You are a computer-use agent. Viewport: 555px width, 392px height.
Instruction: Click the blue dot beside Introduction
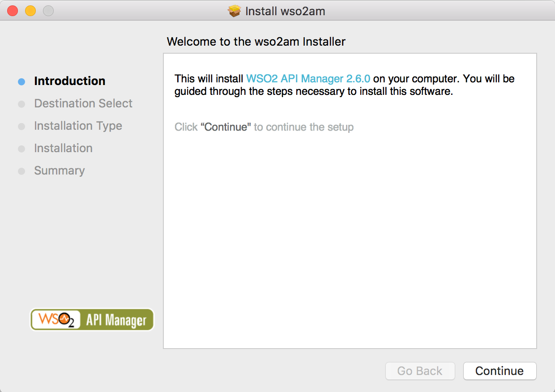pos(21,81)
